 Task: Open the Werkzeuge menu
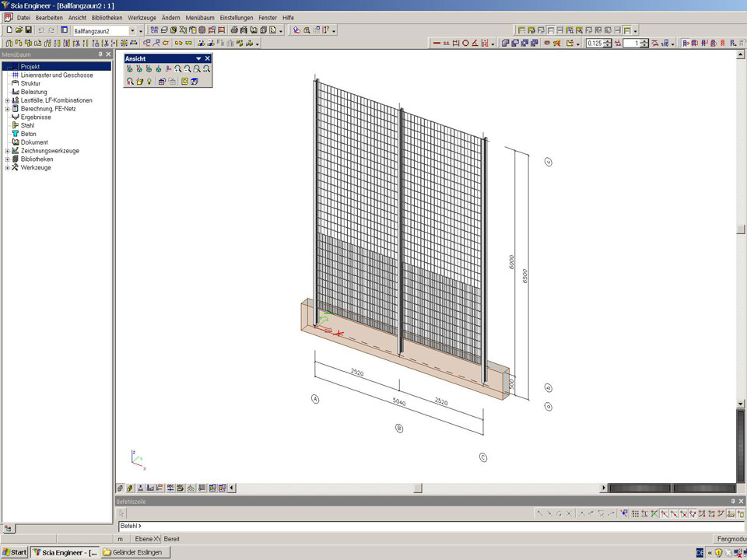141,17
